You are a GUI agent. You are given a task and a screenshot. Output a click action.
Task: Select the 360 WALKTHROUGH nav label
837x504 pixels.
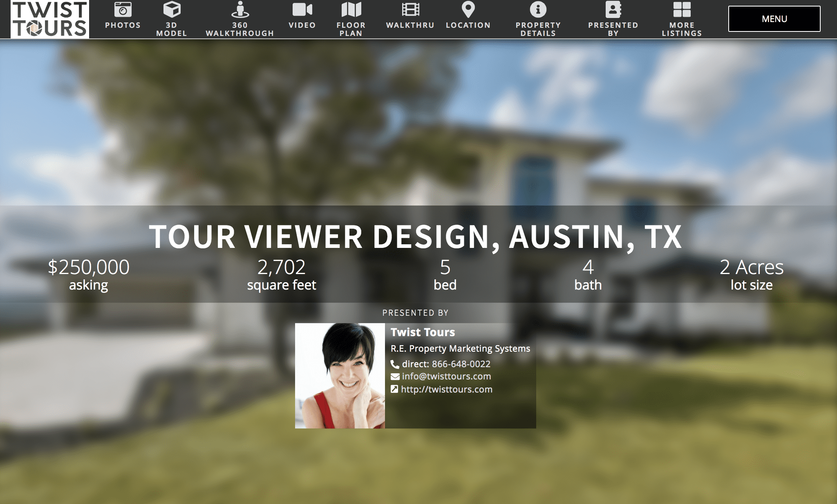240,29
